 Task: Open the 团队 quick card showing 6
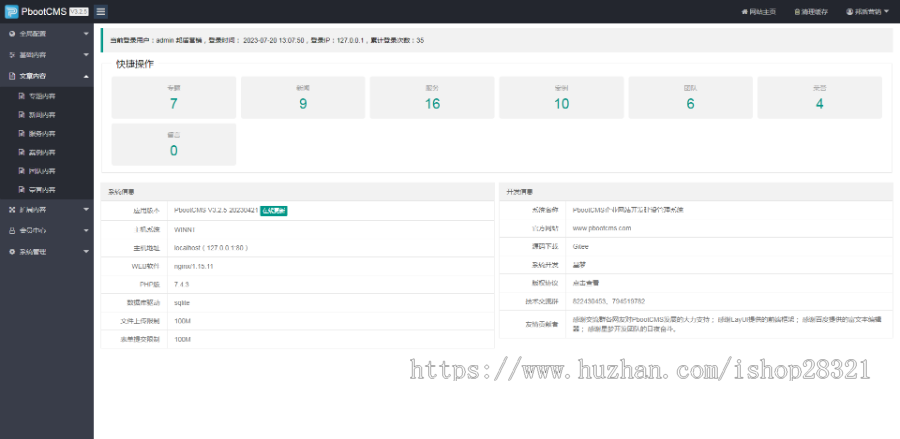[690, 98]
